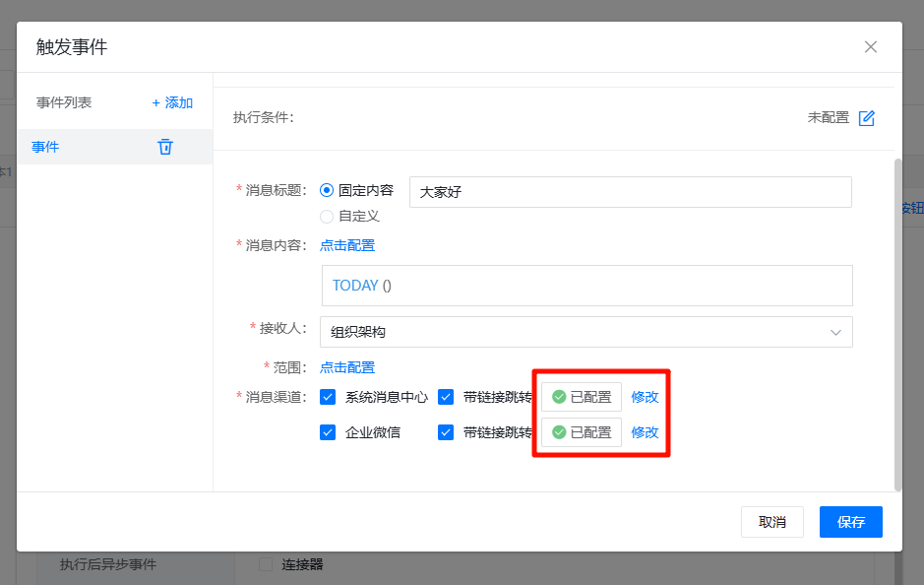Close the 触发事件 dialog with X
This screenshot has width=924, height=585.
coord(870,47)
